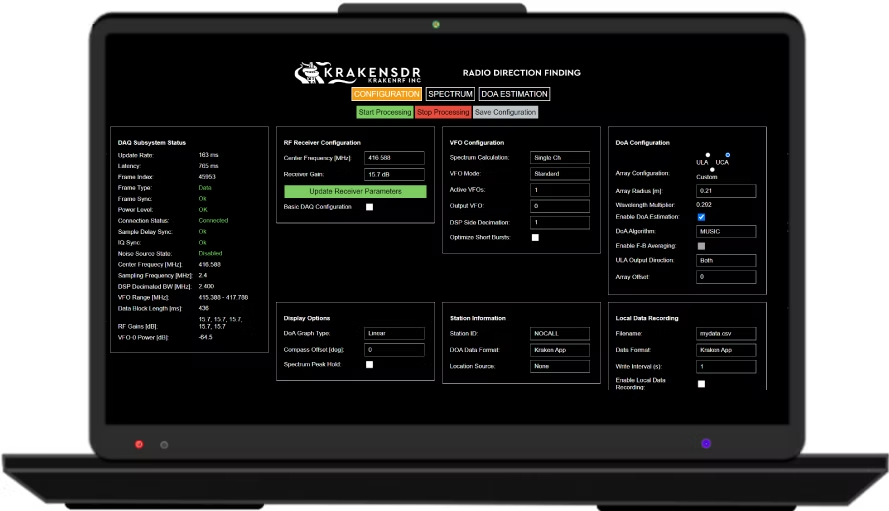Viewport: 889px width, 511px height.
Task: Click the KrakenSDR logo
Action: tap(358, 73)
